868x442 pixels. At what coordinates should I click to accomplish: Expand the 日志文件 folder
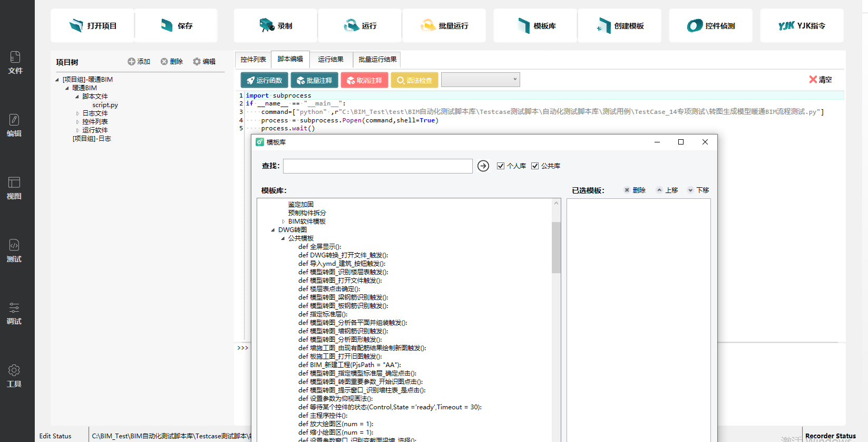pyautogui.click(x=77, y=113)
